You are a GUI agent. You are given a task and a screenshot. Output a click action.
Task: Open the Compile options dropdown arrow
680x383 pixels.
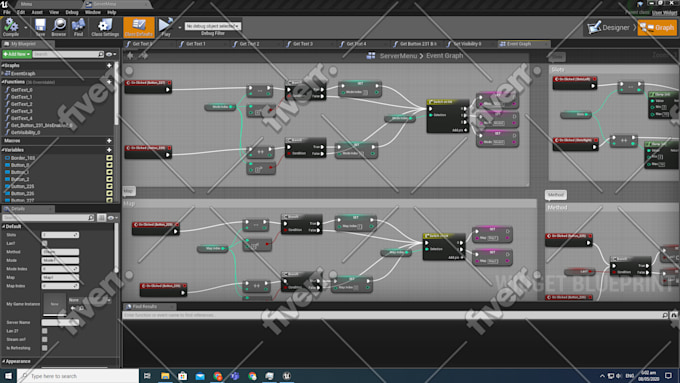26,27
